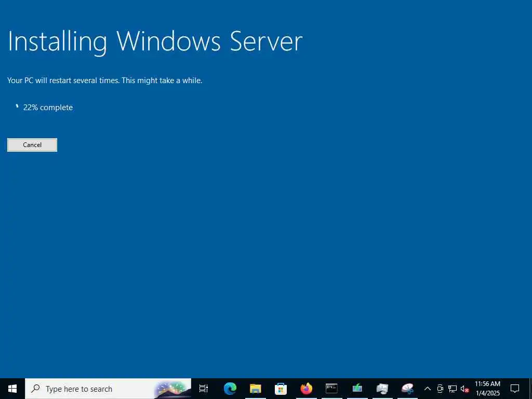Open File Explorer from the taskbar
532x399 pixels.
256,389
